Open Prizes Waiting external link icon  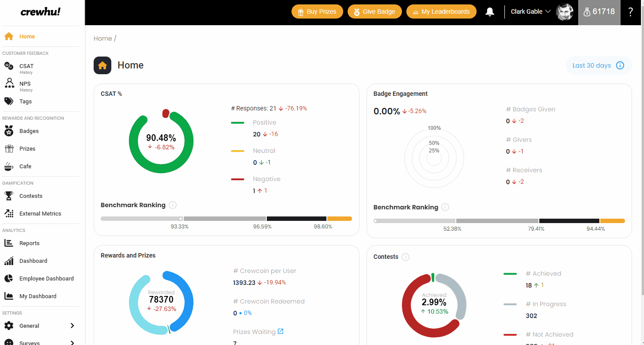[280, 331]
